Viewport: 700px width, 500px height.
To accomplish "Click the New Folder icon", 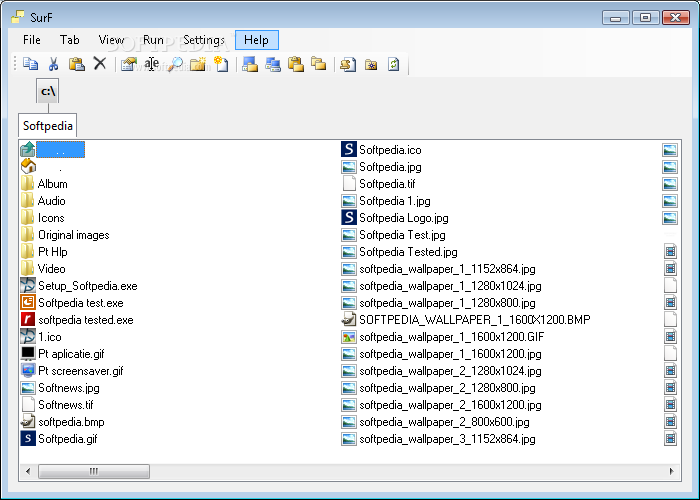I will pos(198,64).
